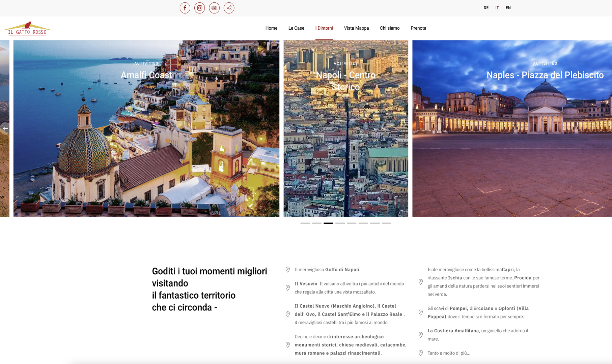Switch language to DE

[x=486, y=8]
